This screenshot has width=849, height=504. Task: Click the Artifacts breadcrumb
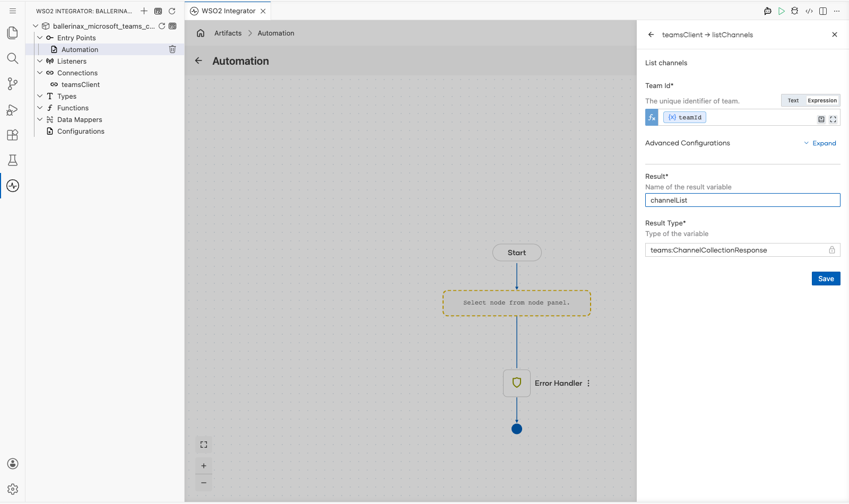[x=228, y=33]
